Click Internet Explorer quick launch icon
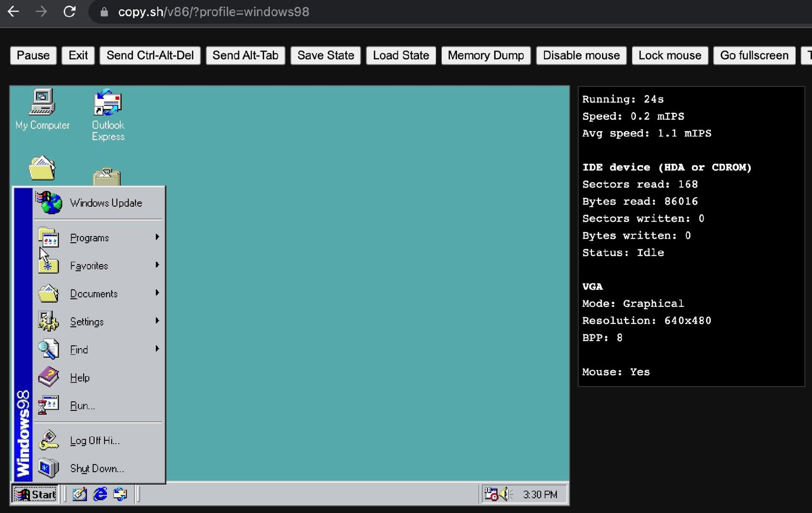The image size is (812, 513). pyautogui.click(x=100, y=494)
